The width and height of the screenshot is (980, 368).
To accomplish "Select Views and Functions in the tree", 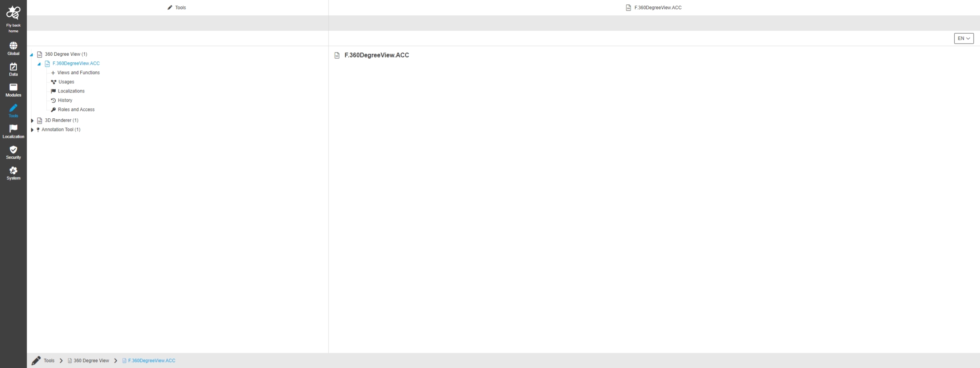I will point(79,73).
